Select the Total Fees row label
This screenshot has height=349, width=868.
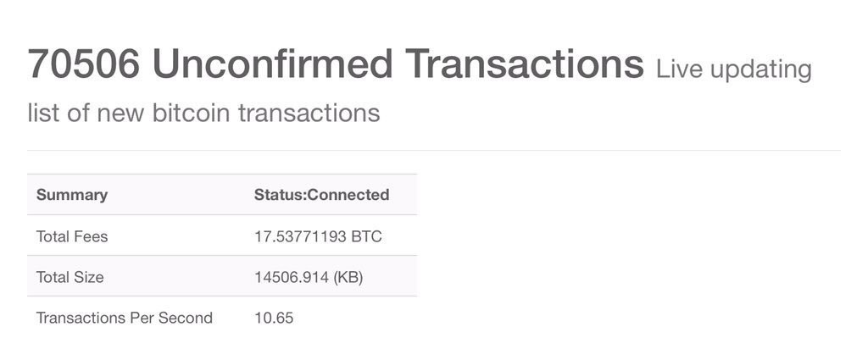click(x=72, y=236)
